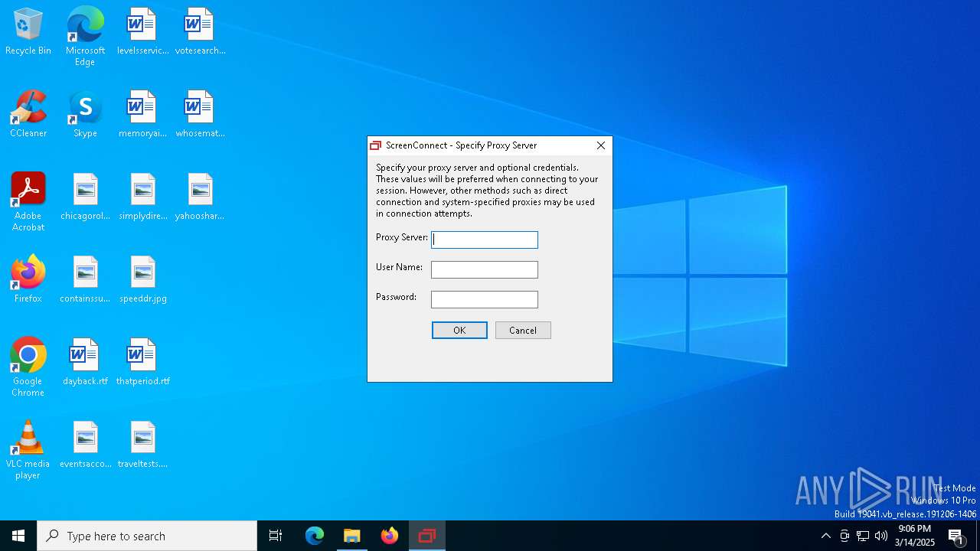
Task: Select the thatperiod.rtf document icon
Action: coord(142,363)
